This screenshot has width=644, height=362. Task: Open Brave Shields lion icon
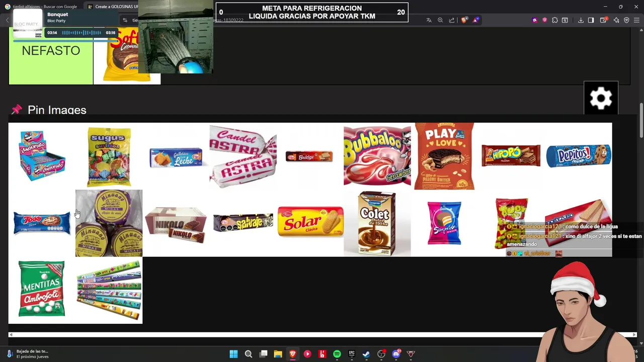[464, 20]
